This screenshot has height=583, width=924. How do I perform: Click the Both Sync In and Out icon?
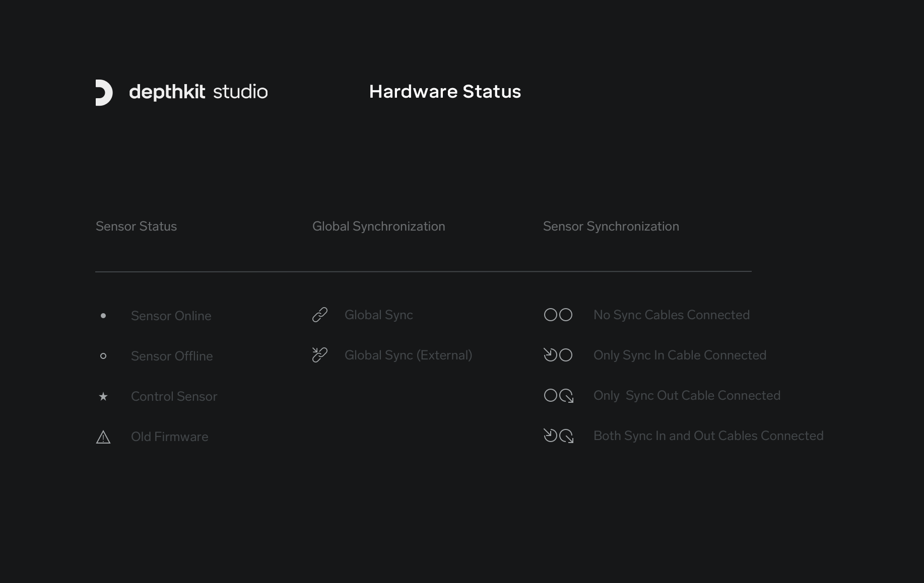(558, 435)
